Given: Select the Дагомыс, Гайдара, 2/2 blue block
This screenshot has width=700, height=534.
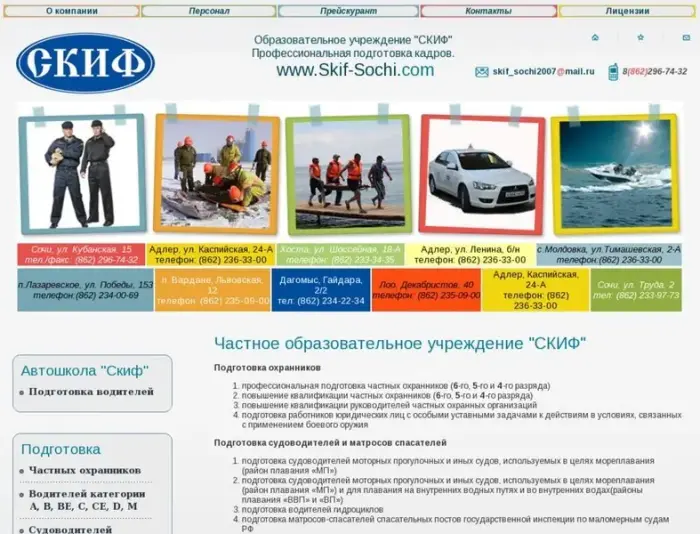Looking at the screenshot, I should click(321, 290).
